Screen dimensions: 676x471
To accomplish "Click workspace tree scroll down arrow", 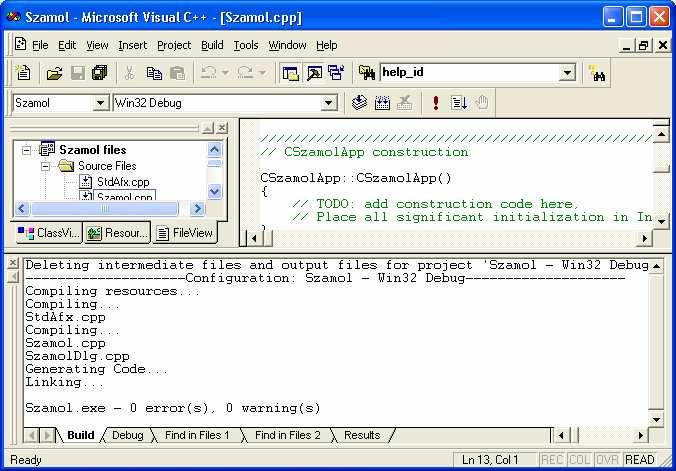I will pyautogui.click(x=214, y=191).
